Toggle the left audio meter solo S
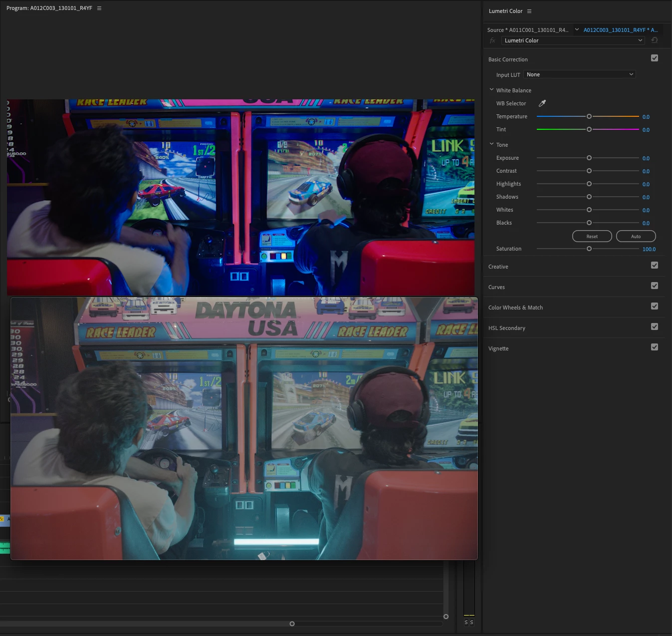672x636 pixels. (x=466, y=622)
